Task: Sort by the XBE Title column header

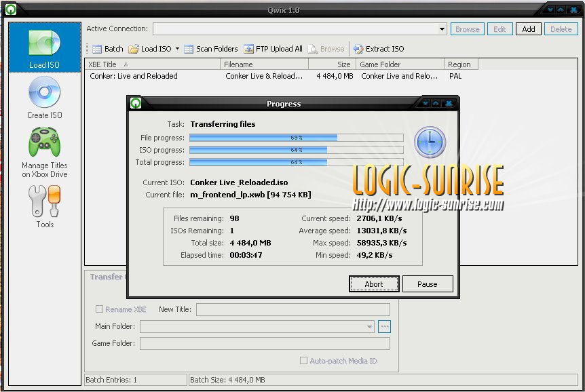Action: click(x=152, y=64)
